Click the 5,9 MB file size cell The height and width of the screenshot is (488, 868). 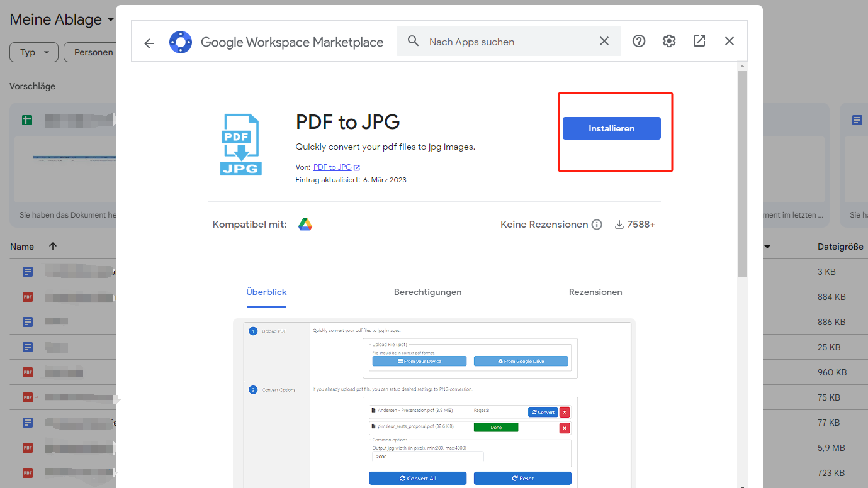[x=831, y=448]
